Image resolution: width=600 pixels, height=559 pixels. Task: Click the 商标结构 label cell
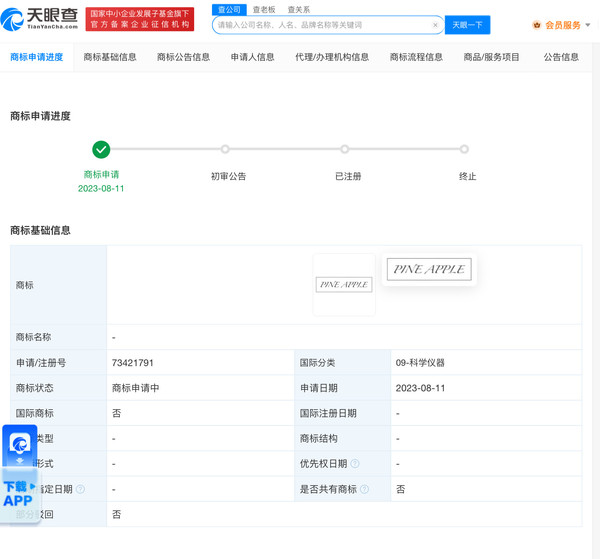342,438
